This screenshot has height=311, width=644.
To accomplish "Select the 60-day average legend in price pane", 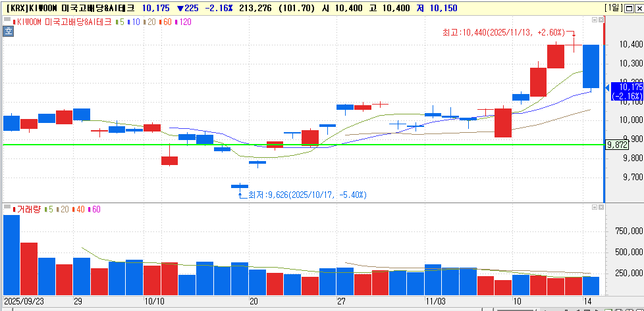I will [x=165, y=22].
